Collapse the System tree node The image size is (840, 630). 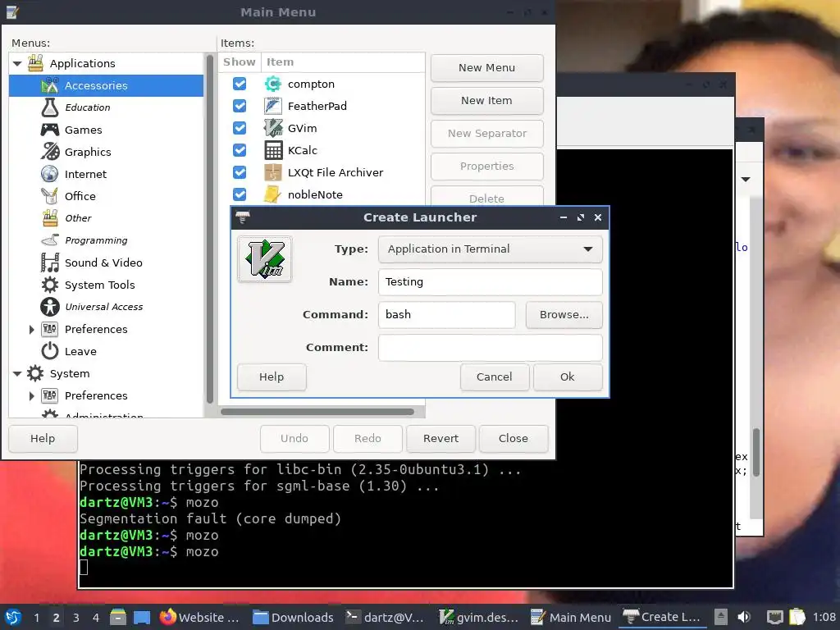click(x=17, y=374)
